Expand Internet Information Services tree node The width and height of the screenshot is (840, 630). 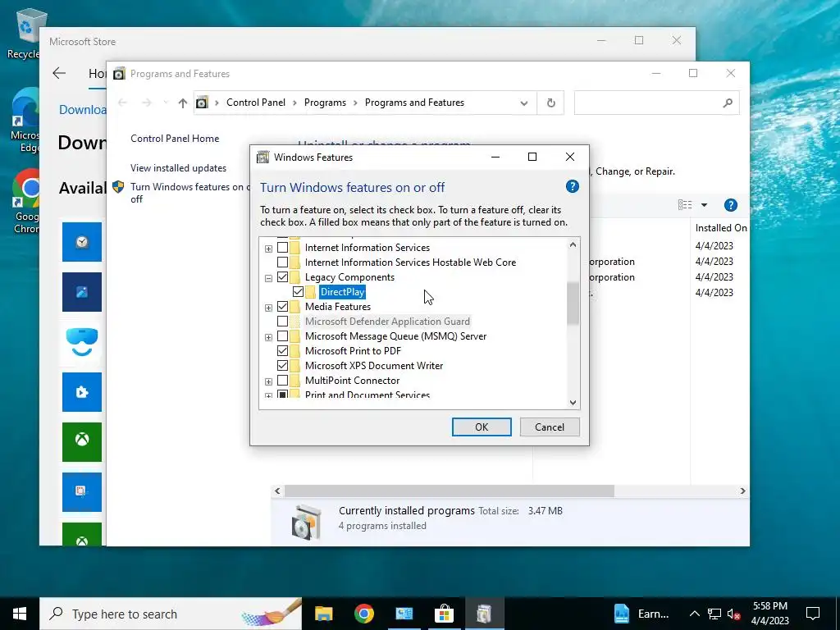click(268, 249)
